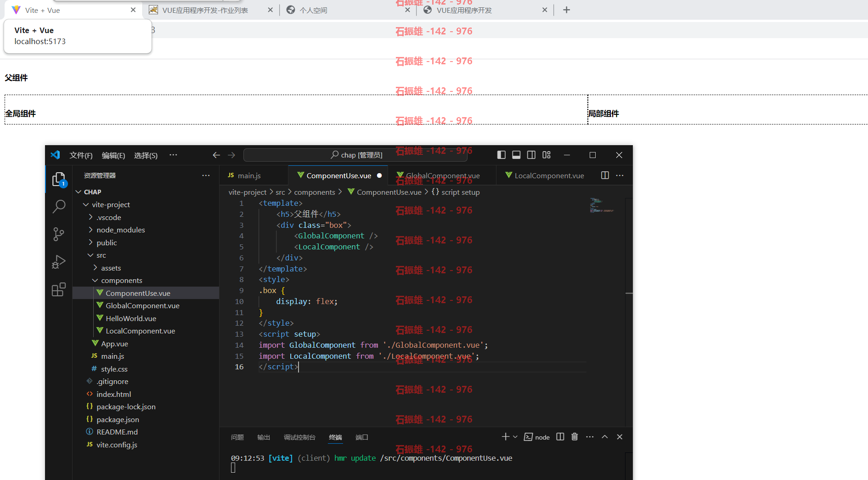Maximize the panel with the up chevron
868x480 pixels.
click(605, 437)
